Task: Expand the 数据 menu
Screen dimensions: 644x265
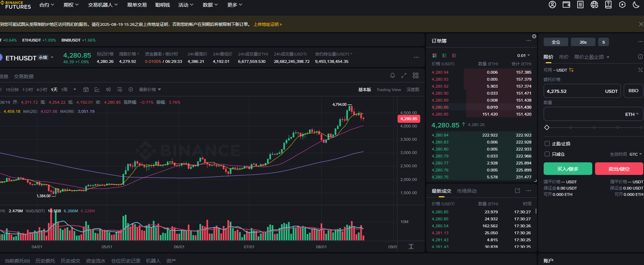Action: (x=210, y=5)
